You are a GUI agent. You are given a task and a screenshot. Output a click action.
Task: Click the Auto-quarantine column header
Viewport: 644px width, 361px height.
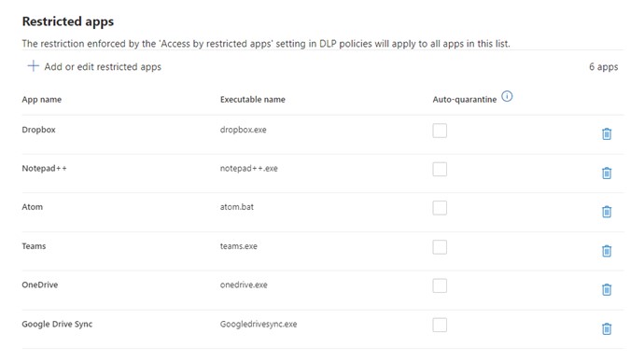coord(465,100)
